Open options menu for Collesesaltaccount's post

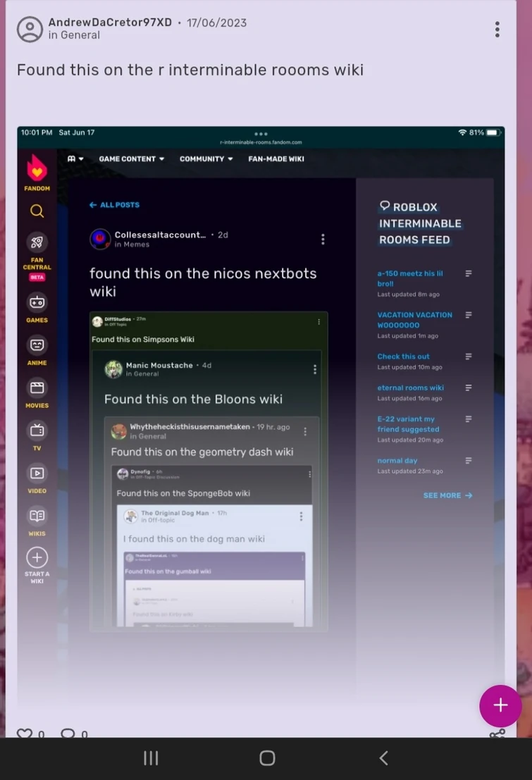pos(323,240)
